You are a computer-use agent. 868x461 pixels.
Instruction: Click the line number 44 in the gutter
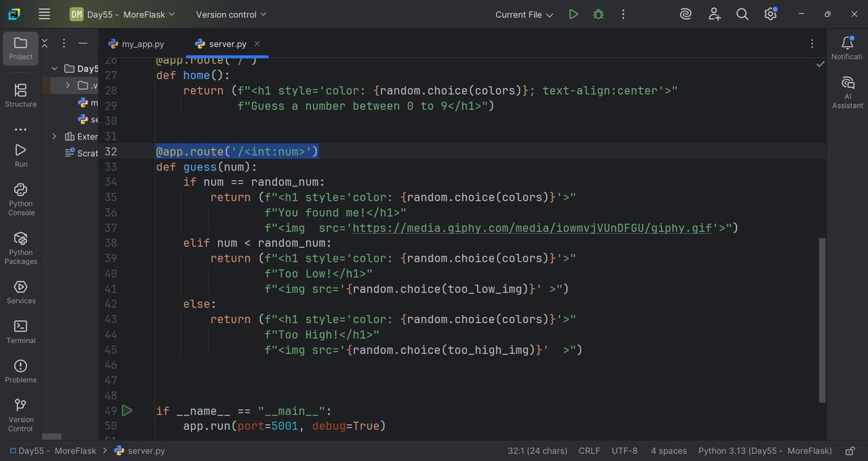tap(111, 335)
